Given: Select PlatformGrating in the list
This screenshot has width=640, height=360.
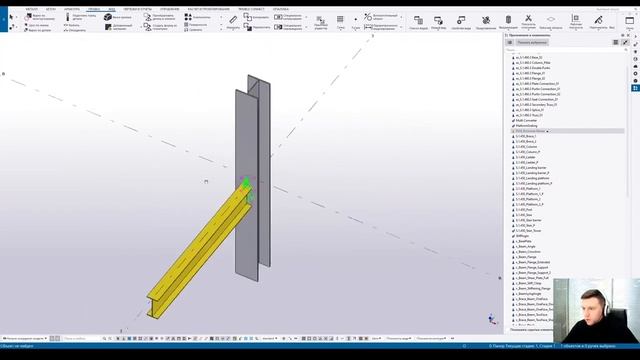Looking at the screenshot, I should pos(527,126).
